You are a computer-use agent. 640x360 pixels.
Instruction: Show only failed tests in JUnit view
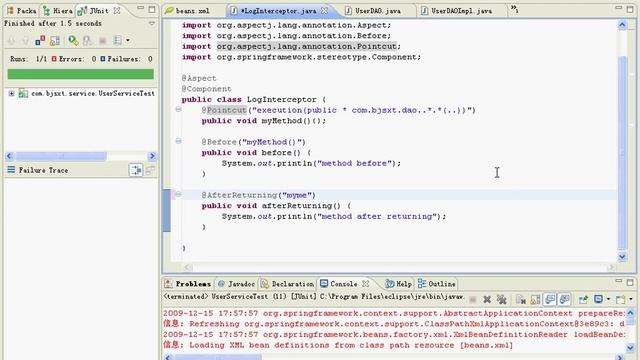[x=40, y=40]
